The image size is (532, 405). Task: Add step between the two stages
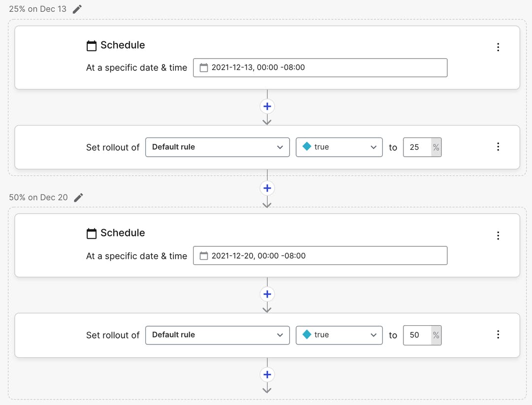267,188
